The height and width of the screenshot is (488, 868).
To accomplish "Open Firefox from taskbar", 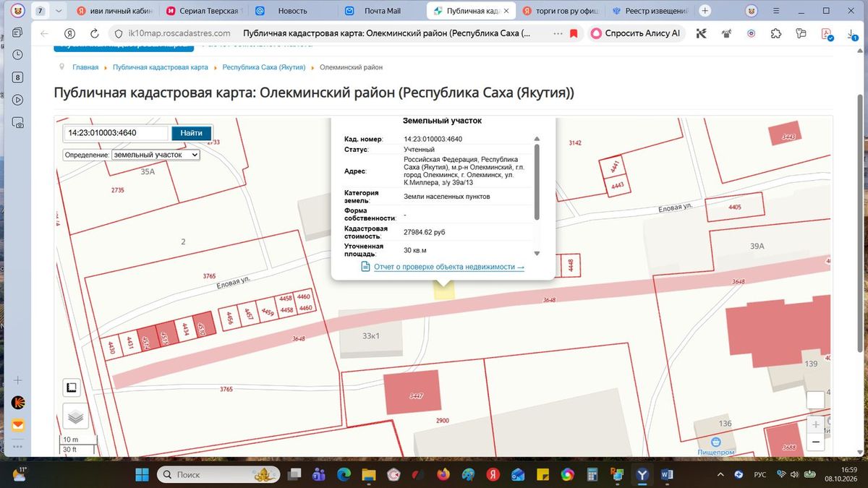I will [443, 474].
